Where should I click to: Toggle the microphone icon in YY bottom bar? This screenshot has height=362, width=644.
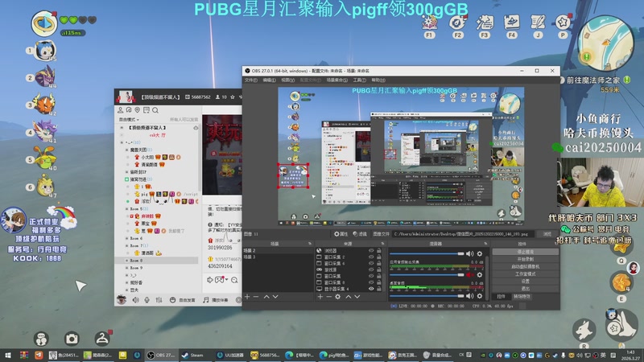pyautogui.click(x=147, y=300)
